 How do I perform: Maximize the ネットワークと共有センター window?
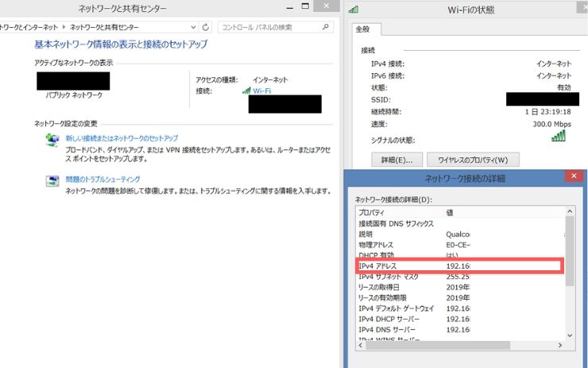305,6
